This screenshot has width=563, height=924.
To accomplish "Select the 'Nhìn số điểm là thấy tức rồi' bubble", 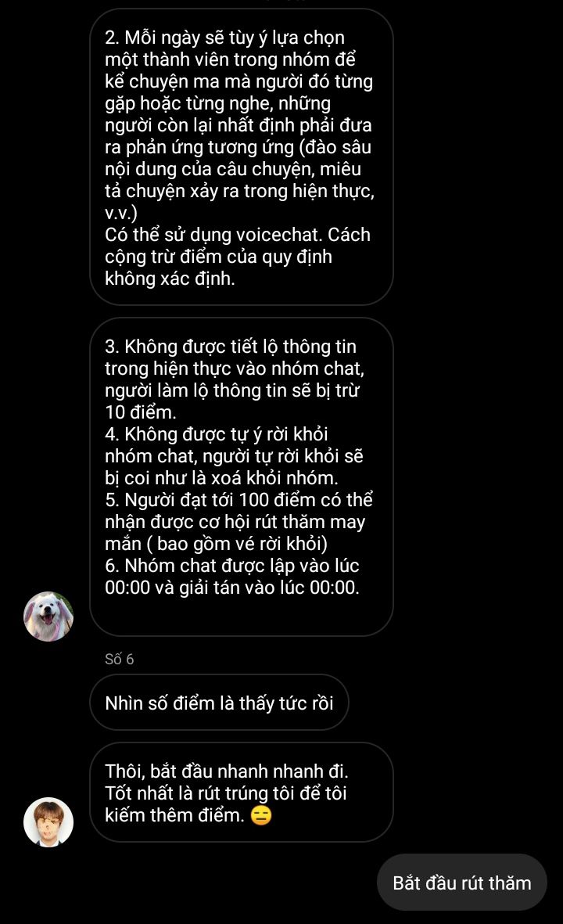I will 219,703.
